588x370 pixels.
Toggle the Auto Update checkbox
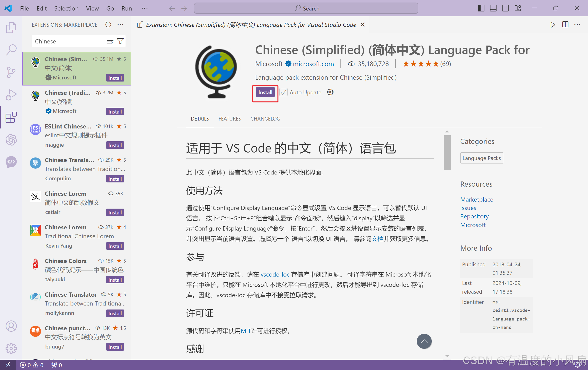[x=283, y=92]
